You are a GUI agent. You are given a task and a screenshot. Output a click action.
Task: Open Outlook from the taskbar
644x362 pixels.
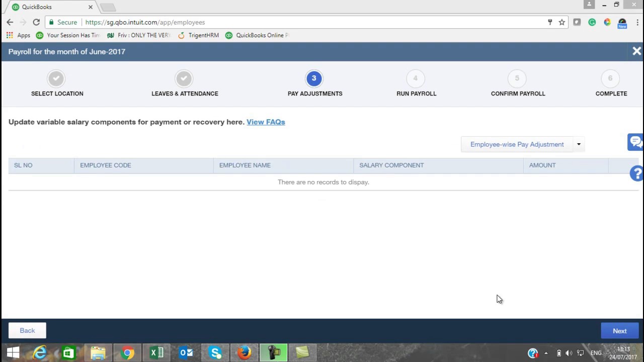pyautogui.click(x=186, y=353)
